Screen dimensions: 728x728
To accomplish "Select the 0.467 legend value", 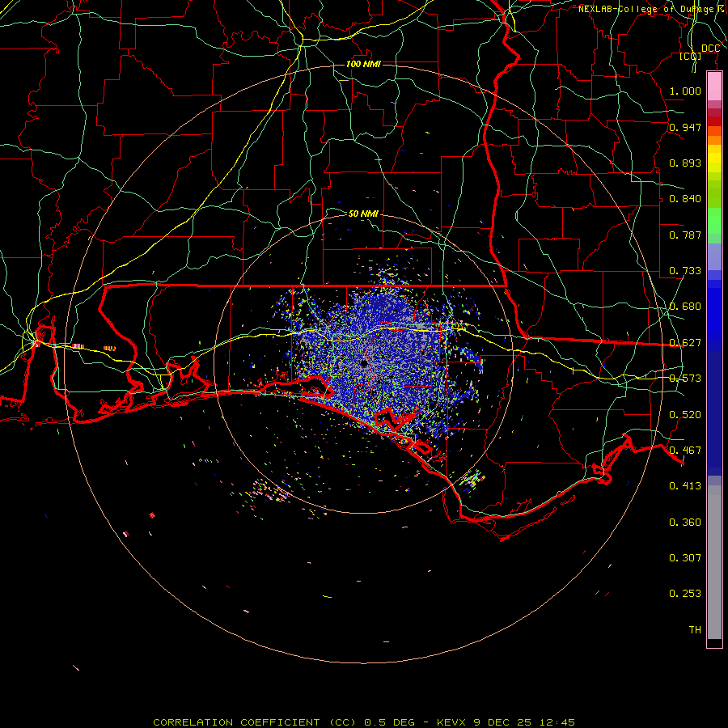I will (685, 451).
